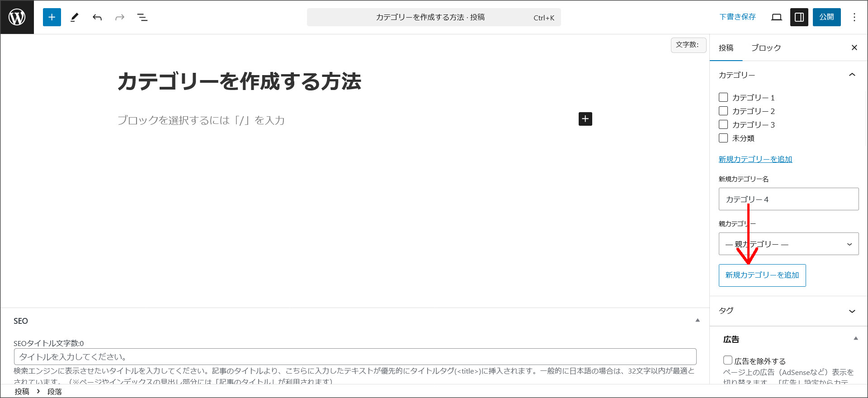868x398 pixels.
Task: Click the WordPress logo icon
Action: pos(17,17)
